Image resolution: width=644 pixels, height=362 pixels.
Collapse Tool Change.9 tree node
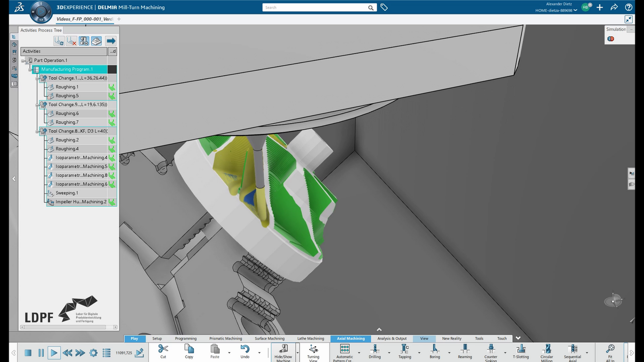pos(37,105)
